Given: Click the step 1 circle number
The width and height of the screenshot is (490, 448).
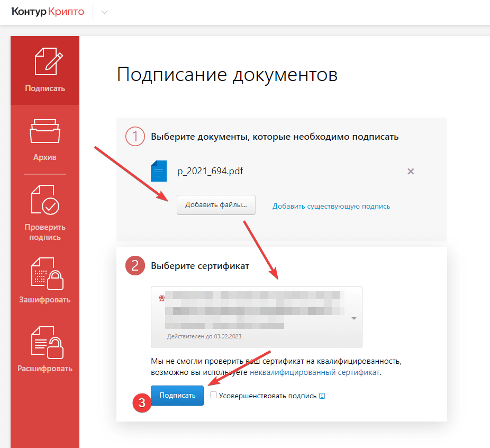Looking at the screenshot, I should click(x=134, y=136).
